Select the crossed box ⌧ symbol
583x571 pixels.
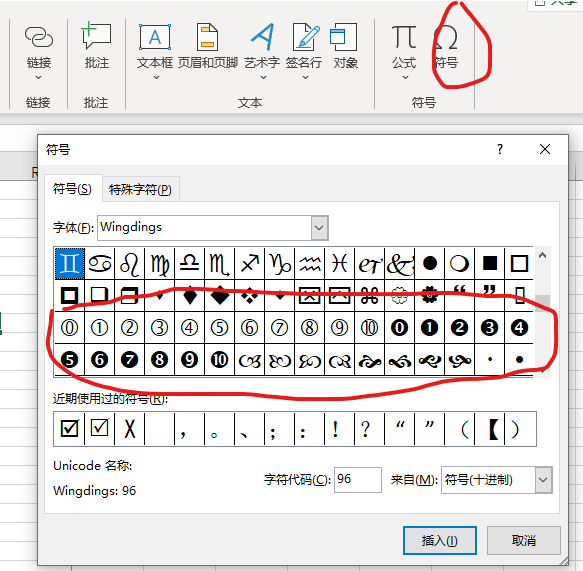[x=309, y=296]
